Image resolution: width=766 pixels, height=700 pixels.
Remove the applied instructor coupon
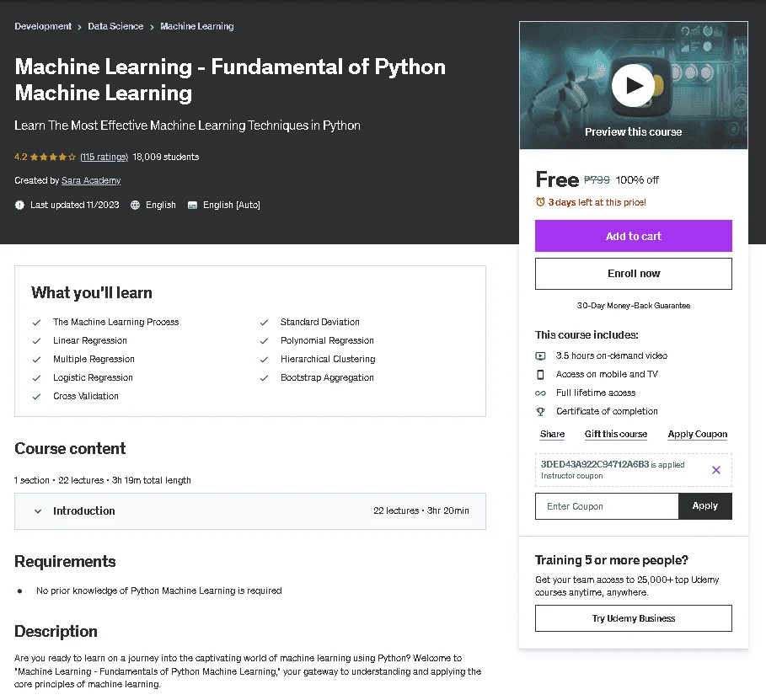tap(716, 470)
